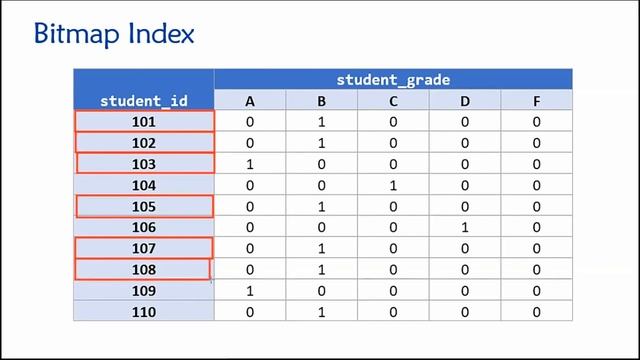Select student_id cell '102'
The image size is (640, 360).
coord(144,142)
